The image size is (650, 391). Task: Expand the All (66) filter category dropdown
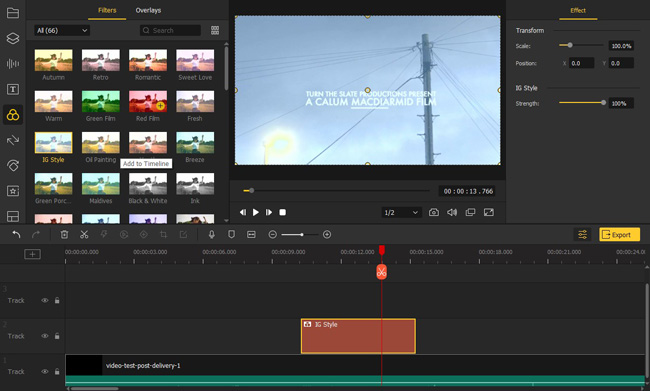pyautogui.click(x=62, y=30)
